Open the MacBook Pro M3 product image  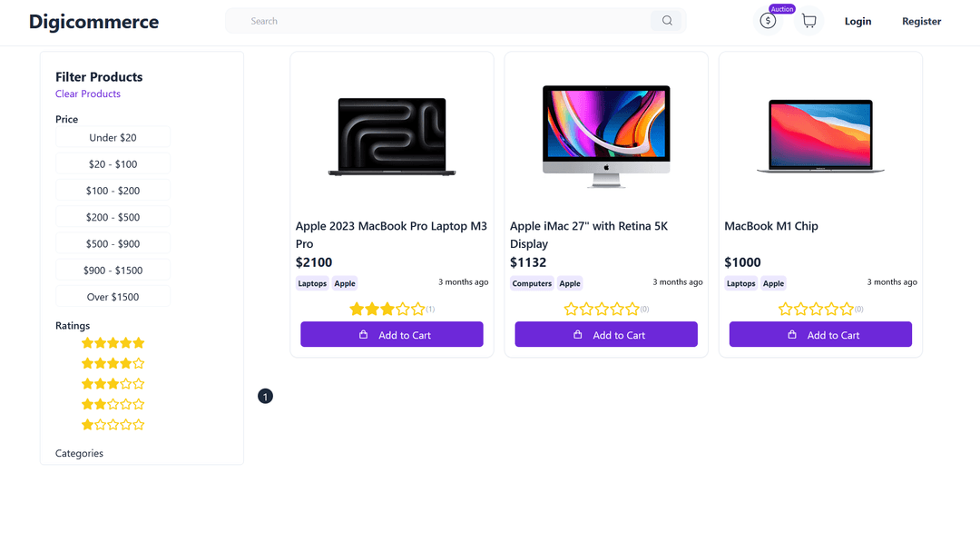[392, 136]
